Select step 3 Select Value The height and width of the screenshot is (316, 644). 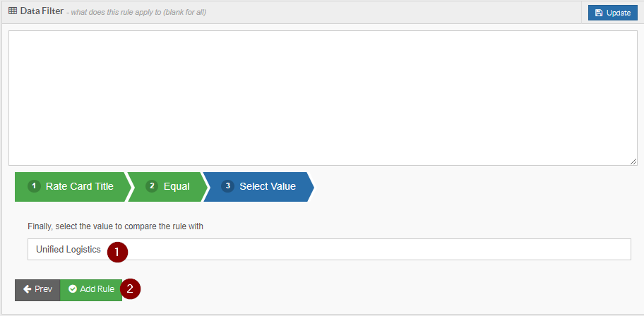pos(258,187)
